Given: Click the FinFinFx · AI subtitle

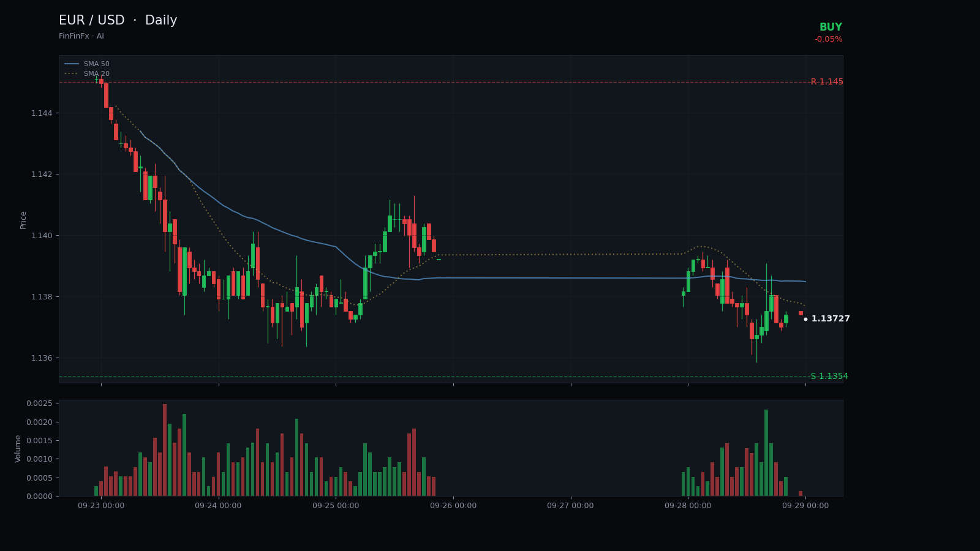Looking at the screenshot, I should tap(81, 36).
